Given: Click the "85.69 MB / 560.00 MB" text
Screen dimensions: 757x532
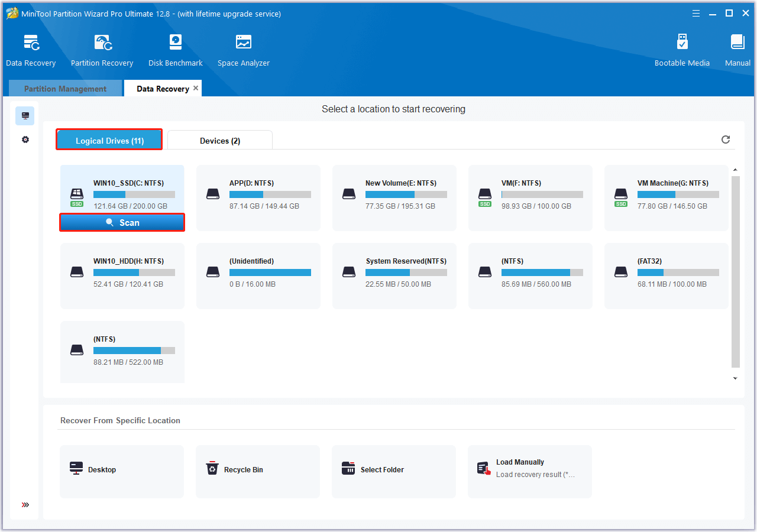Looking at the screenshot, I should coord(536,284).
